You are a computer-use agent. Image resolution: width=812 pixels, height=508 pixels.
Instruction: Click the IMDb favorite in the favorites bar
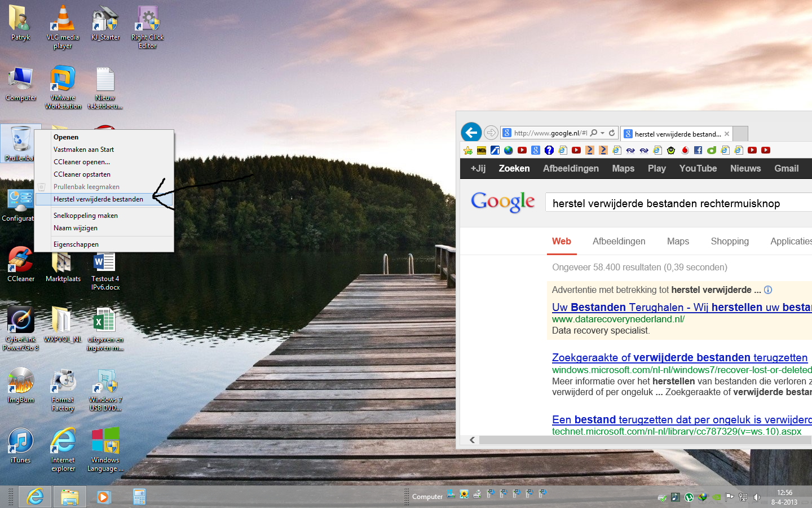tap(482, 150)
